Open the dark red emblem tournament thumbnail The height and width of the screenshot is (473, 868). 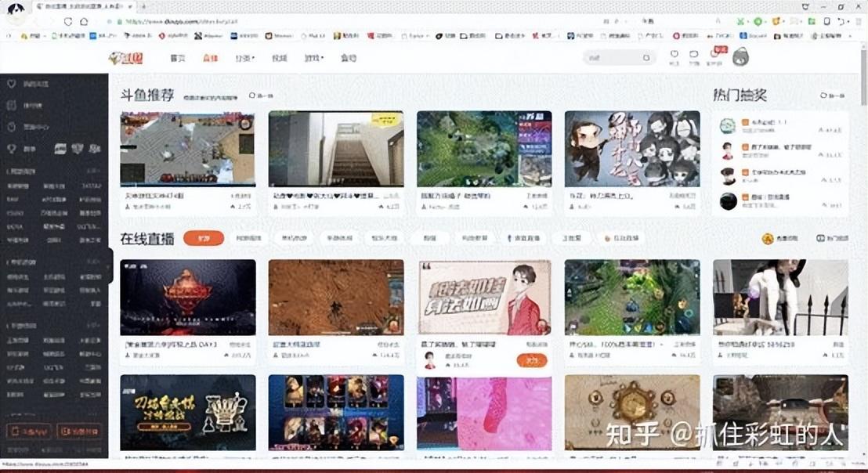point(188,298)
